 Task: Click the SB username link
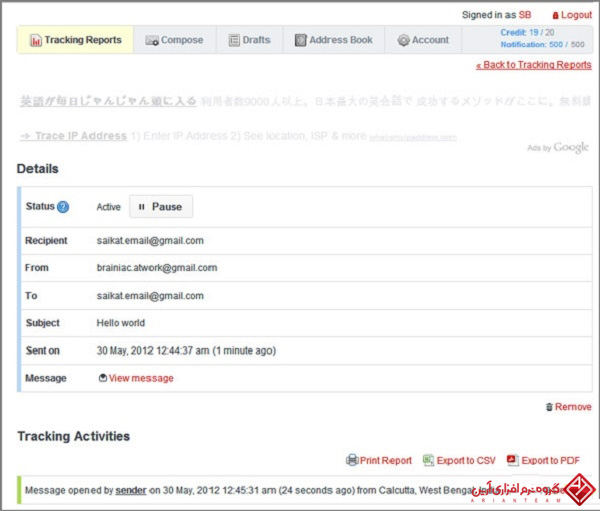(525, 15)
